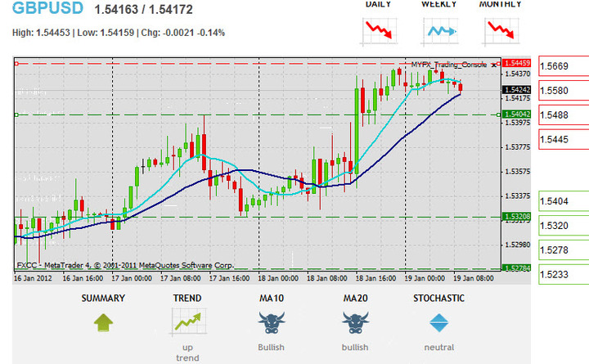Screen dimensions: 589x364
Task: Click the TREND up-trend chart icon
Action: point(187,323)
